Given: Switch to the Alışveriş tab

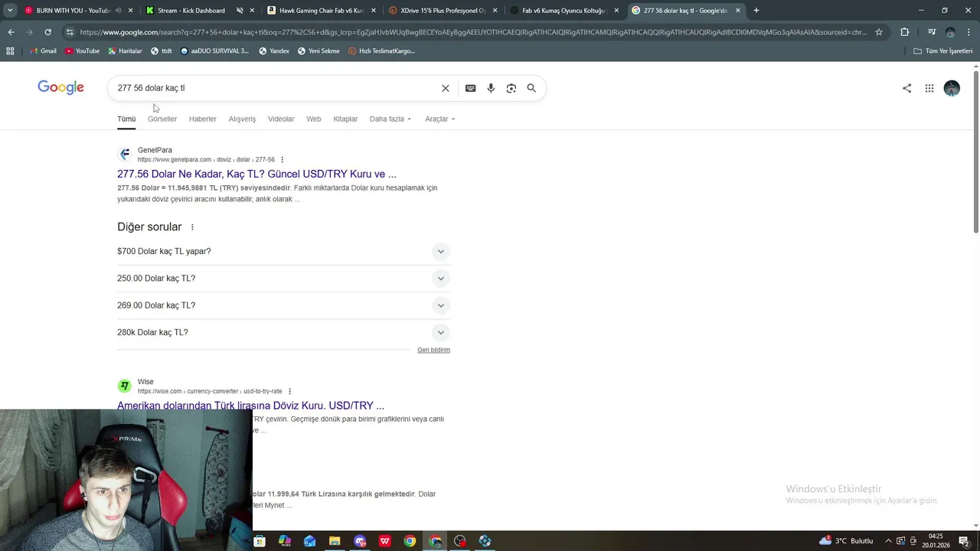Looking at the screenshot, I should click(242, 119).
